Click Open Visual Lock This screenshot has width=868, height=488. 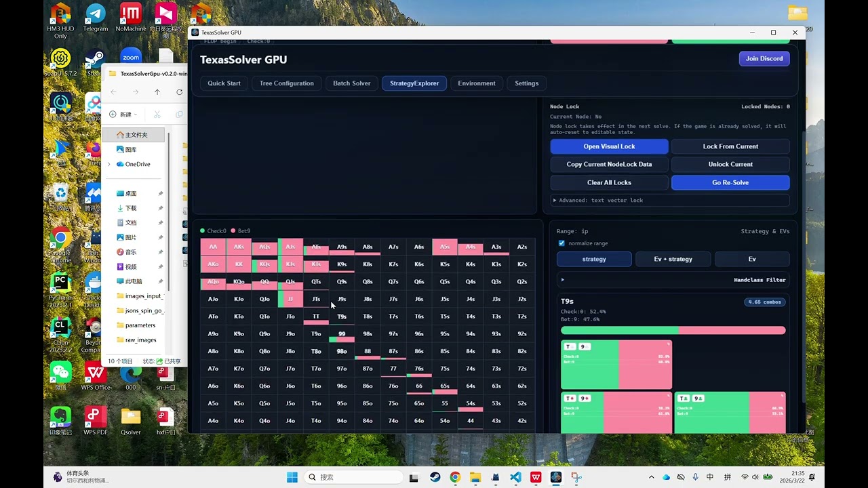pos(610,146)
